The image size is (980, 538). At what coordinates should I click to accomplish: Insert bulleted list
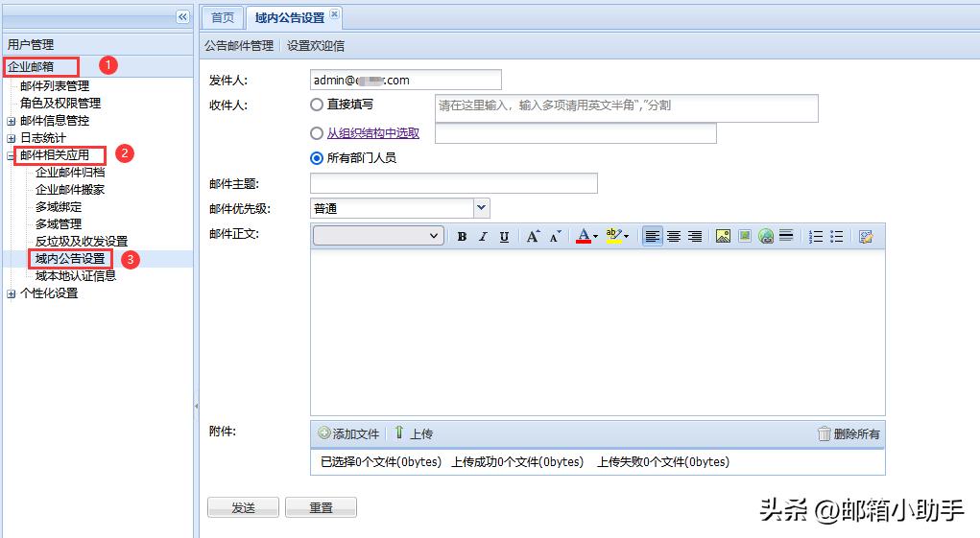(837, 237)
